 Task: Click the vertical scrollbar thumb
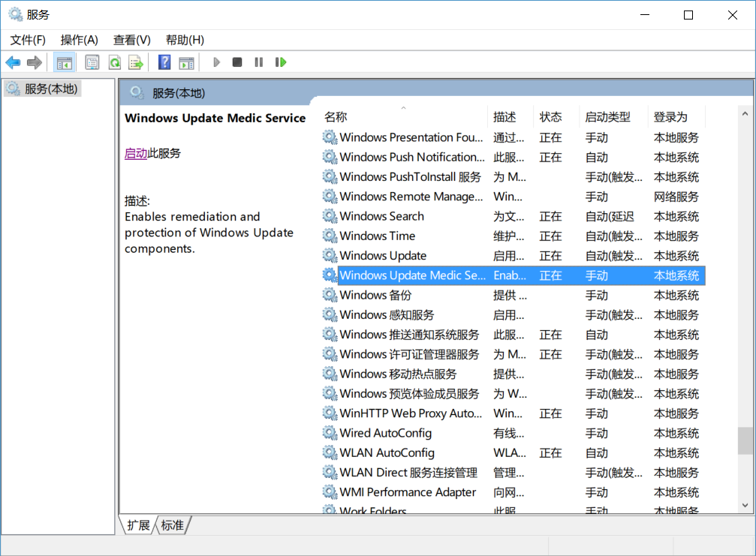[x=745, y=440]
